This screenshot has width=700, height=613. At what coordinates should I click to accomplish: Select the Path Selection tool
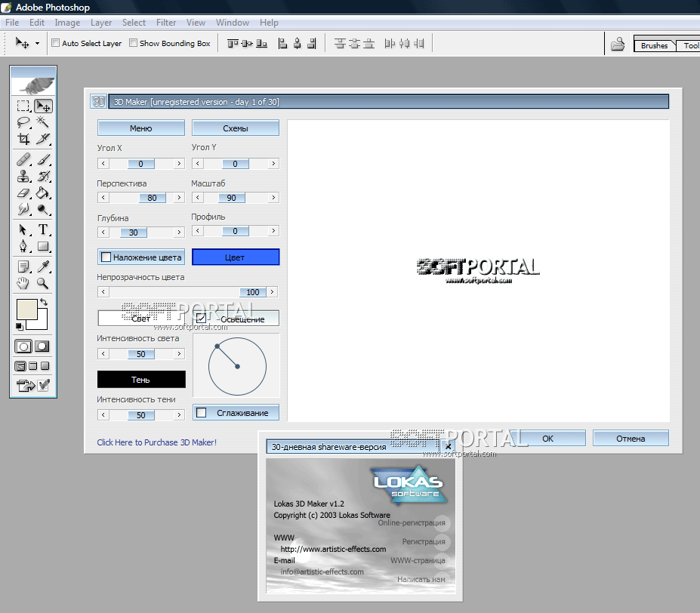[23, 229]
